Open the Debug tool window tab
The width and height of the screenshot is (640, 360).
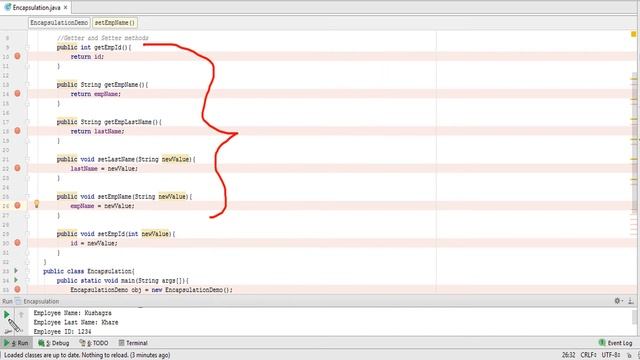[53, 343]
